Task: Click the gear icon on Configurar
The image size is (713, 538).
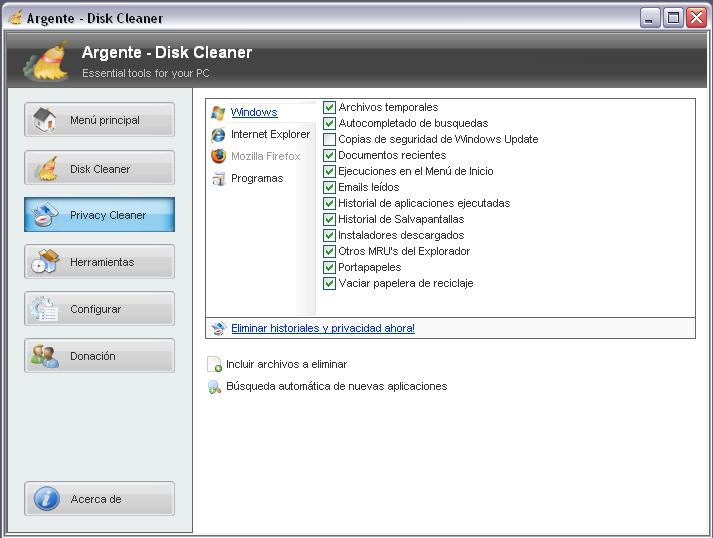Action: point(44,309)
